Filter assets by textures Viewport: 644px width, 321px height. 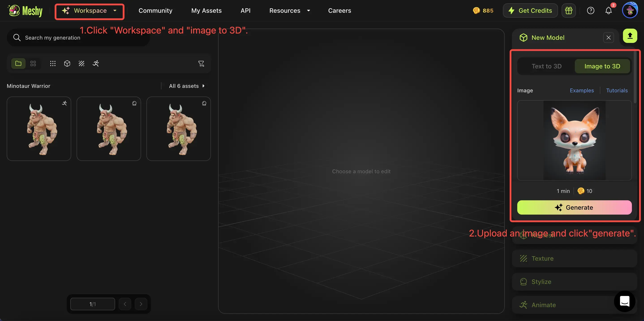click(81, 63)
